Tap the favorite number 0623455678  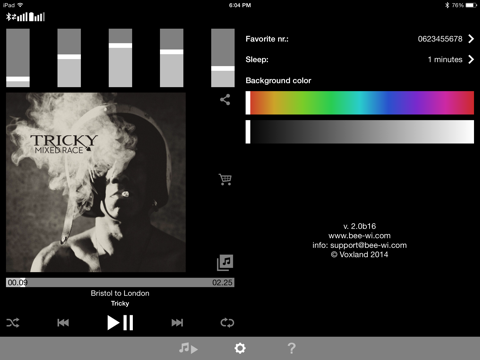coord(440,39)
